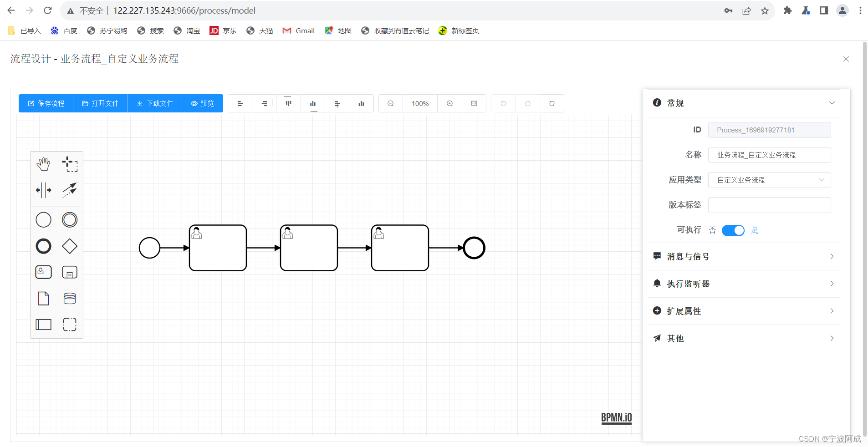
Task: Open the 应用类型 dropdown
Action: 770,180
